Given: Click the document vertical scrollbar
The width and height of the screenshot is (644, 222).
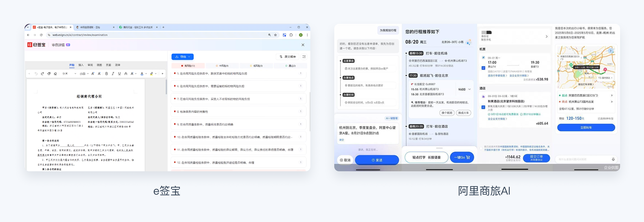Looking at the screenshot, I should pyautogui.click(x=166, y=87).
